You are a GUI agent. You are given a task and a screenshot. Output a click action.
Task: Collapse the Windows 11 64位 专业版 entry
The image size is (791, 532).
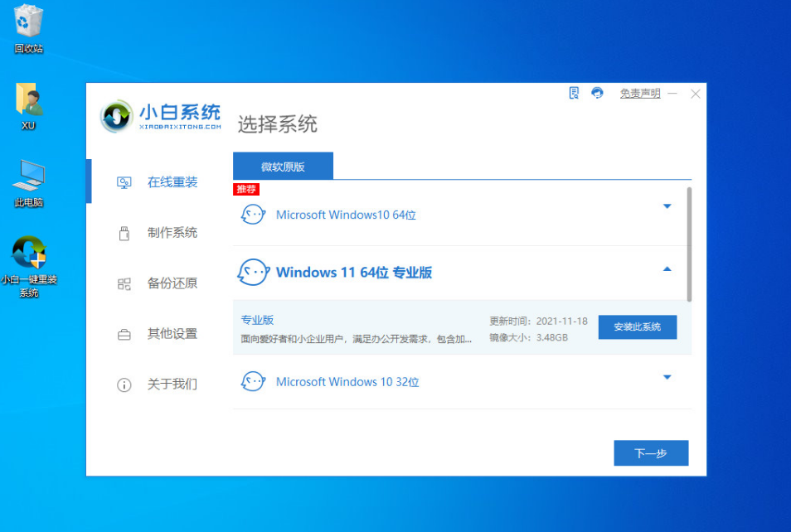pos(667,269)
